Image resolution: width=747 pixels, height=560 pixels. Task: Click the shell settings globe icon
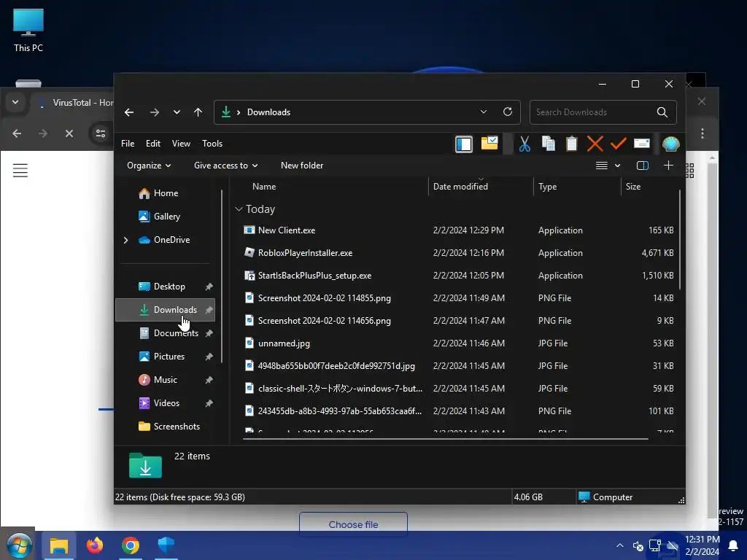pos(670,144)
